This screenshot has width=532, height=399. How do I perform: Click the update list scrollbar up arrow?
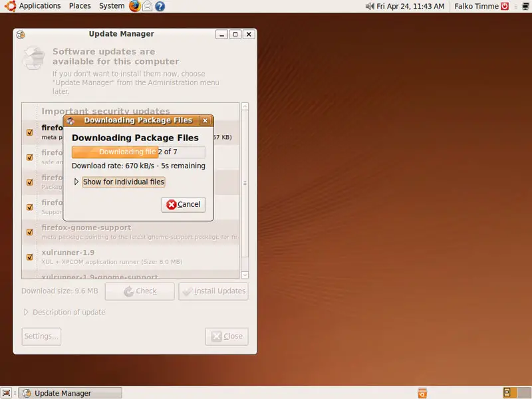coord(245,106)
